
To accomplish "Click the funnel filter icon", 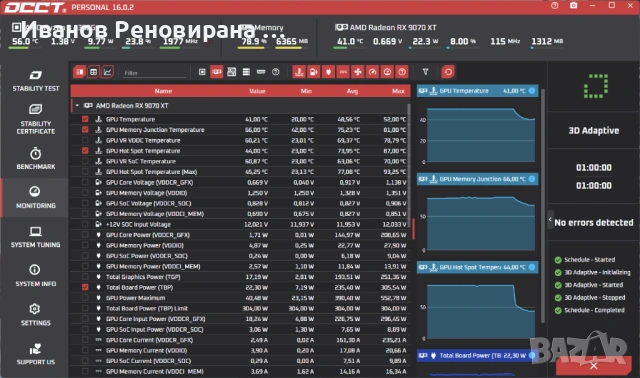I will coord(425,72).
